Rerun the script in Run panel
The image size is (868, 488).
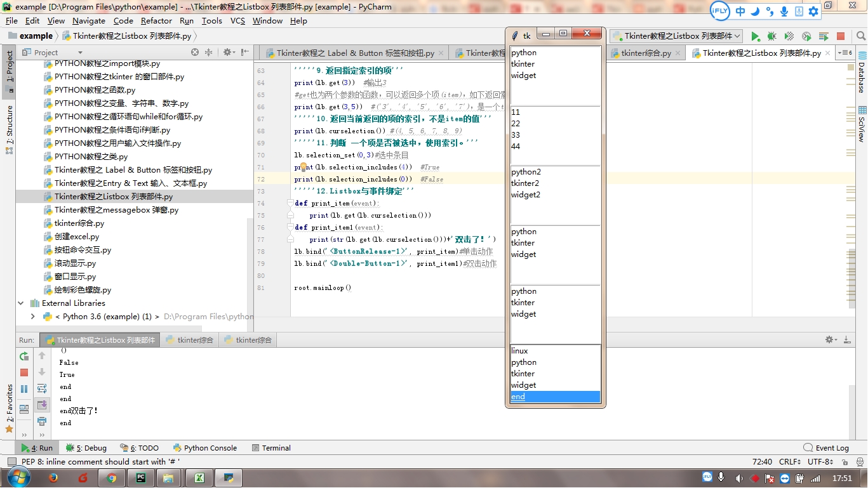pyautogui.click(x=24, y=356)
